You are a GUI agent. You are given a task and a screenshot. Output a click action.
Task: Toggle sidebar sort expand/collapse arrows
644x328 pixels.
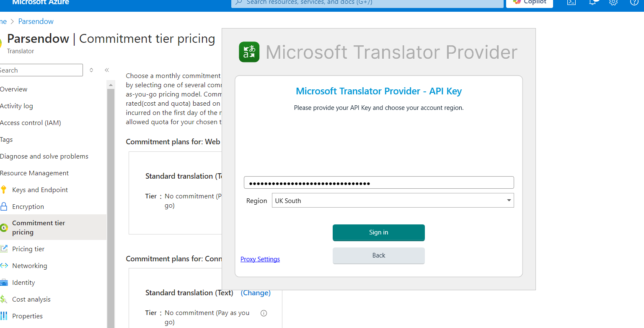(91, 70)
